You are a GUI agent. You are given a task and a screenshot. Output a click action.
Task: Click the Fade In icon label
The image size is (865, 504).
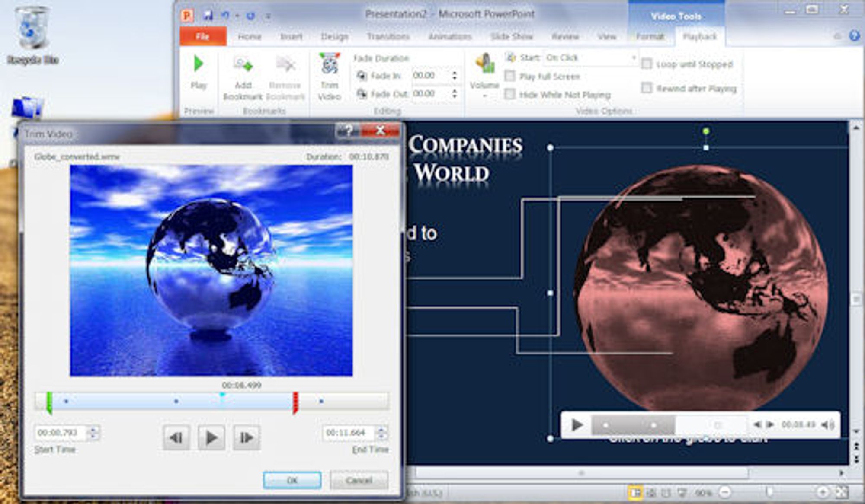pyautogui.click(x=362, y=76)
